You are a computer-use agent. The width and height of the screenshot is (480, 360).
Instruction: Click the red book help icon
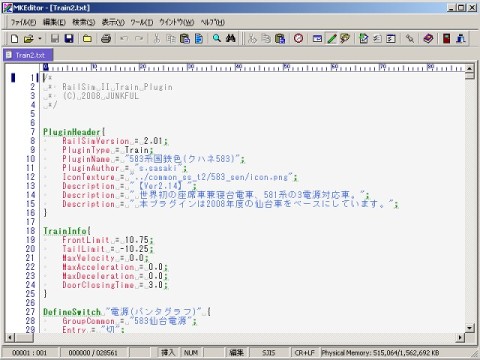point(428,39)
